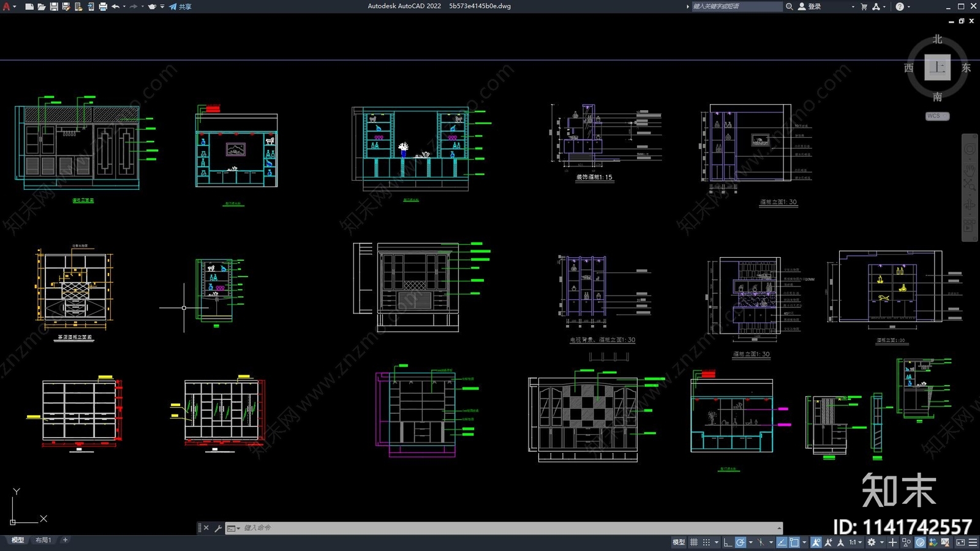Expand the AutoCAD application menu arrow
The image size is (980, 551).
[x=14, y=7]
